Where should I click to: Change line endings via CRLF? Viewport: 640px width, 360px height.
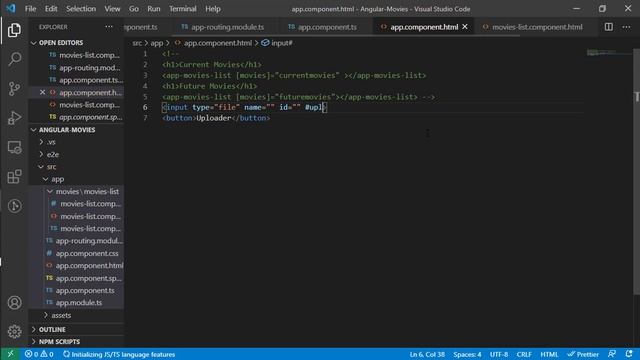coord(524,354)
